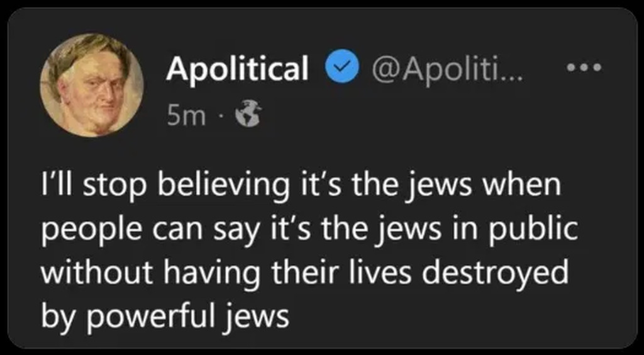Click the last line of the tweet text
644x355 pixels.
point(165,315)
